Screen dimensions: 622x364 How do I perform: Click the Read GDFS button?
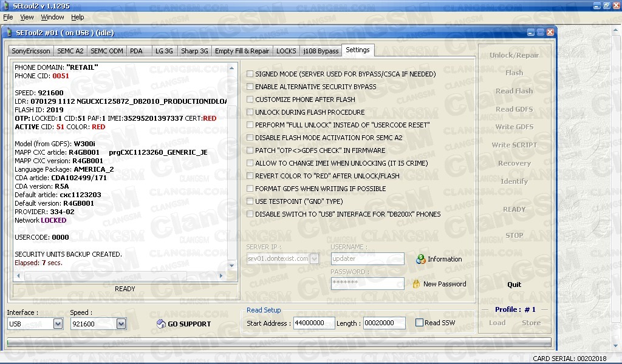click(514, 109)
